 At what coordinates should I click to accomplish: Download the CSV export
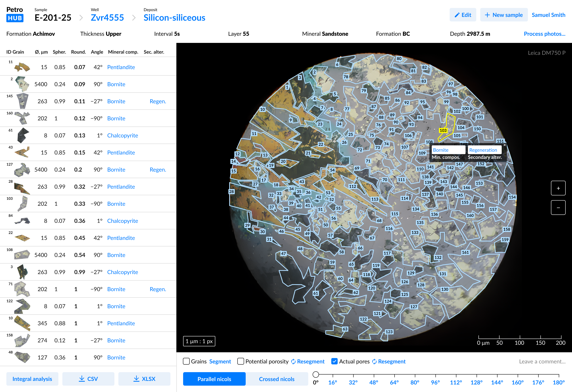click(x=88, y=379)
